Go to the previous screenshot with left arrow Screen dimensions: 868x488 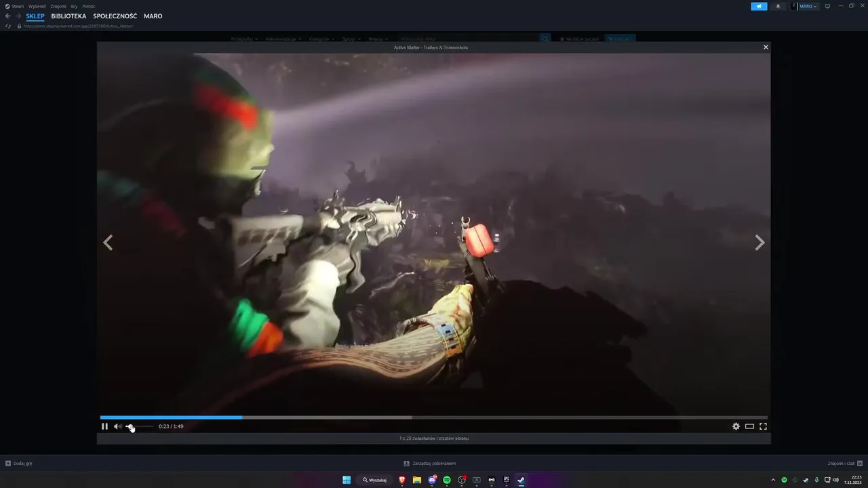[x=108, y=243]
